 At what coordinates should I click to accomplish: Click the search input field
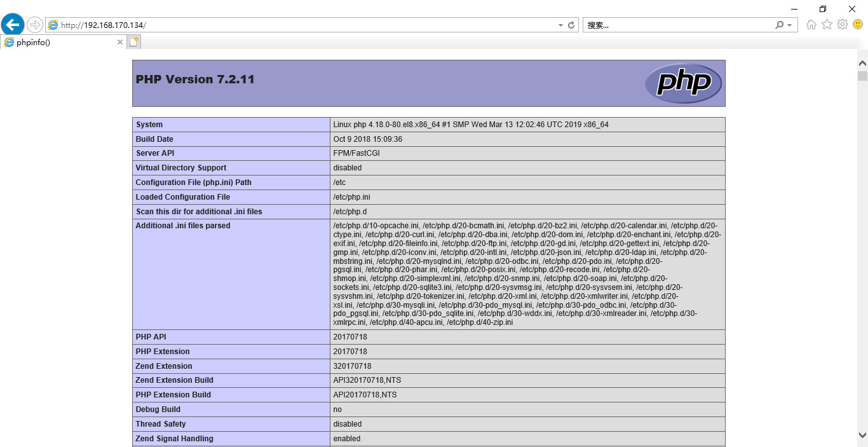pyautogui.click(x=679, y=25)
